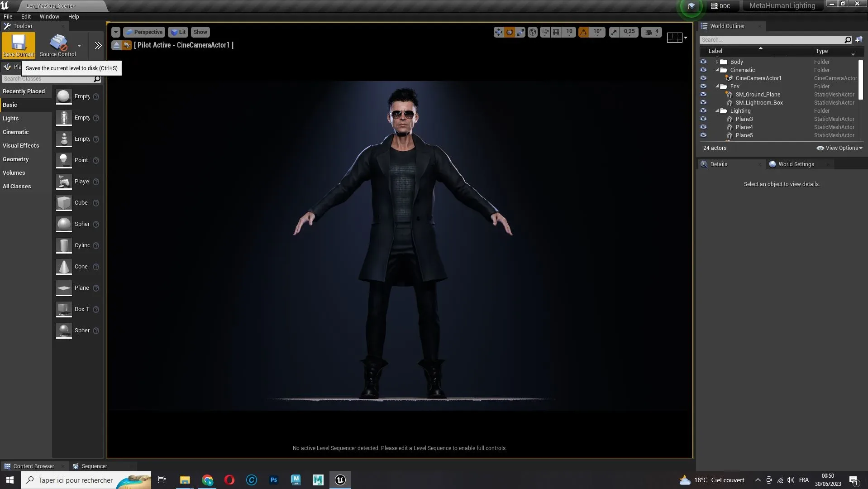Open the Perspective viewpoint dropdown
The image size is (868, 489).
click(x=144, y=32)
